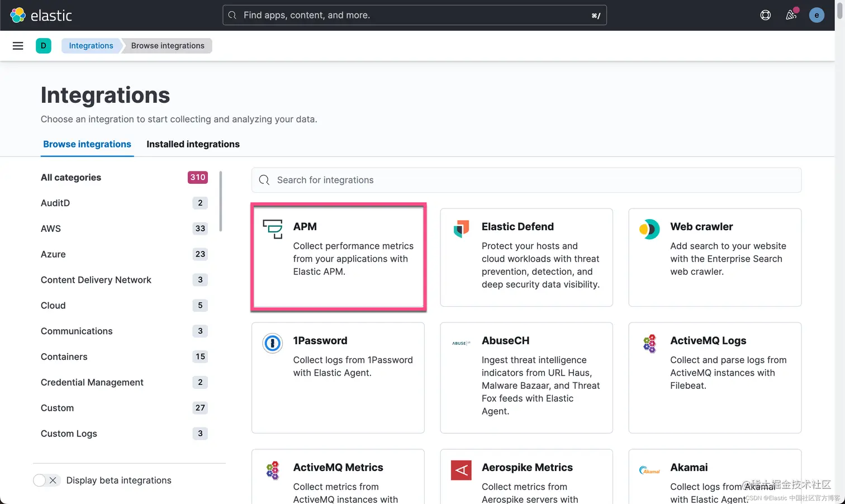845x504 pixels.
Task: Click the Integrations breadcrumb
Action: tap(91, 46)
